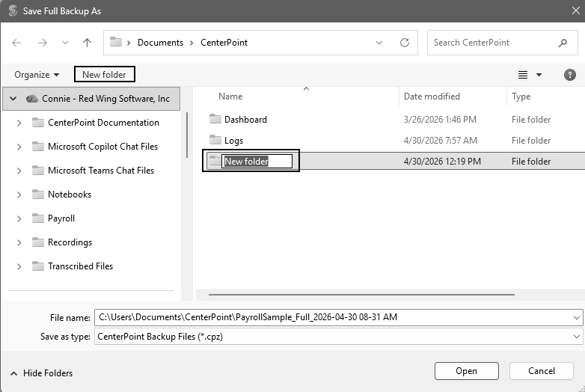Click the Logs folder icon

(215, 140)
